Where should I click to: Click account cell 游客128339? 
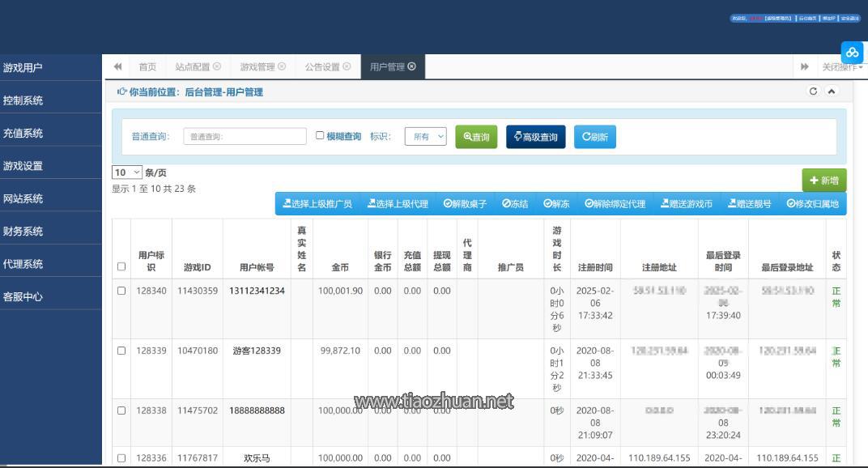257,351
